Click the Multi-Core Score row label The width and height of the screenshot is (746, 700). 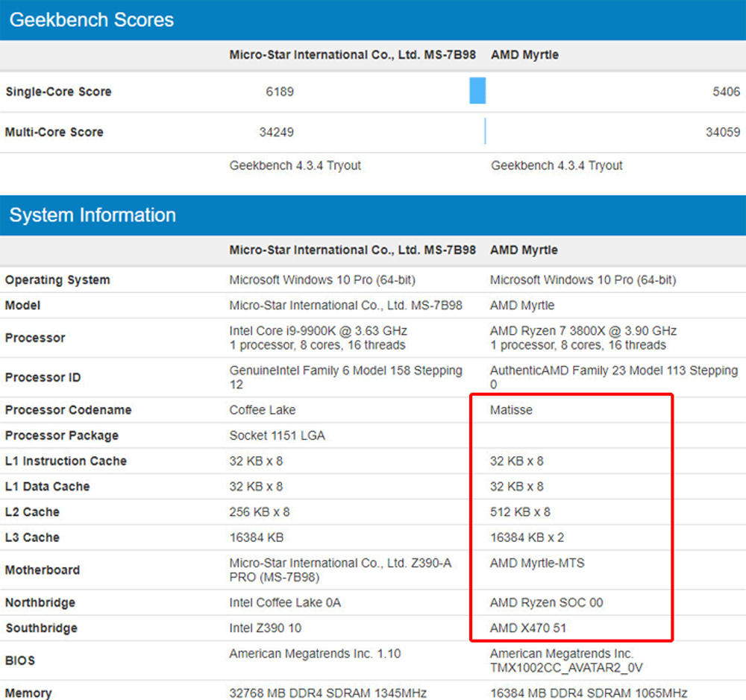(54, 132)
